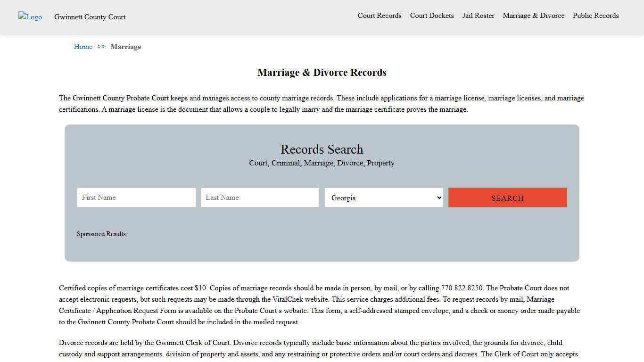
Task: Open the Court Dockets page
Action: pos(431,16)
